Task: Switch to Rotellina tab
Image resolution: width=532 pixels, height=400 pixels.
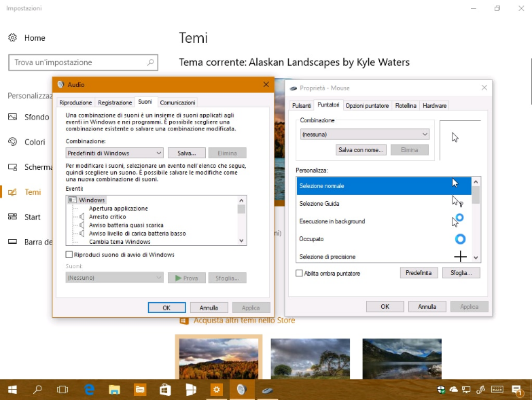Action: [406, 106]
